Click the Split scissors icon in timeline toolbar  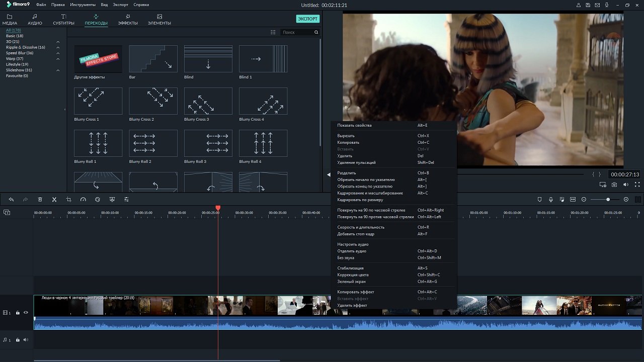tap(54, 200)
